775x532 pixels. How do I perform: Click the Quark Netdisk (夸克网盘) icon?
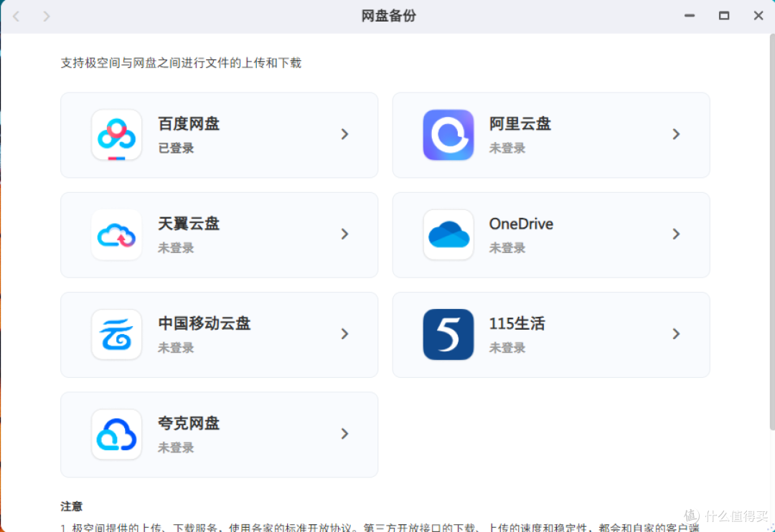tap(116, 434)
